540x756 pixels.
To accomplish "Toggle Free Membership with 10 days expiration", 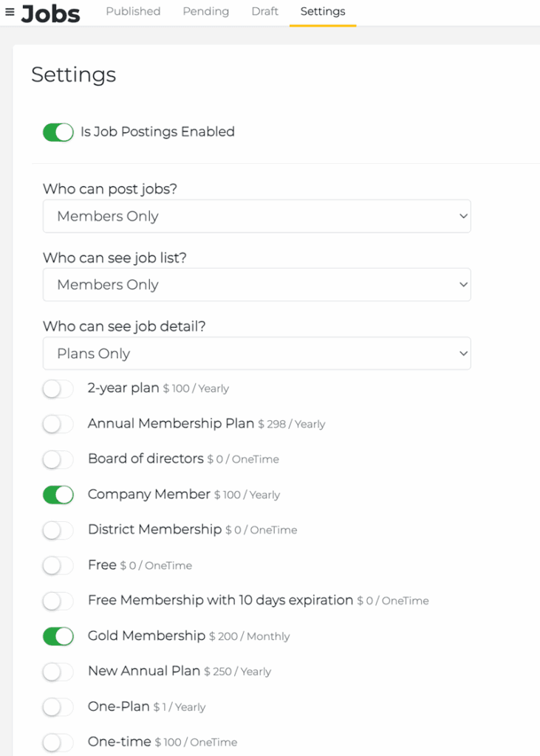I will pyautogui.click(x=58, y=601).
